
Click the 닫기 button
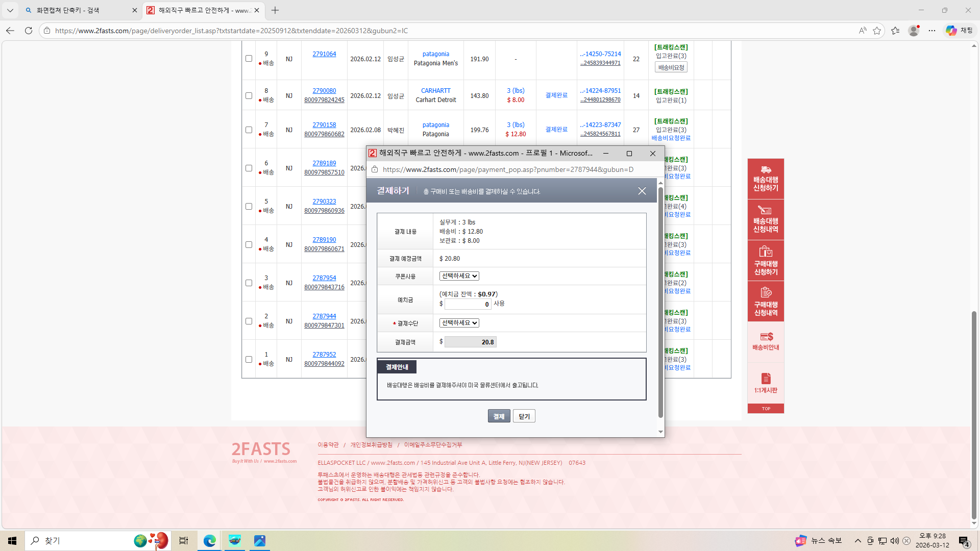coord(524,416)
